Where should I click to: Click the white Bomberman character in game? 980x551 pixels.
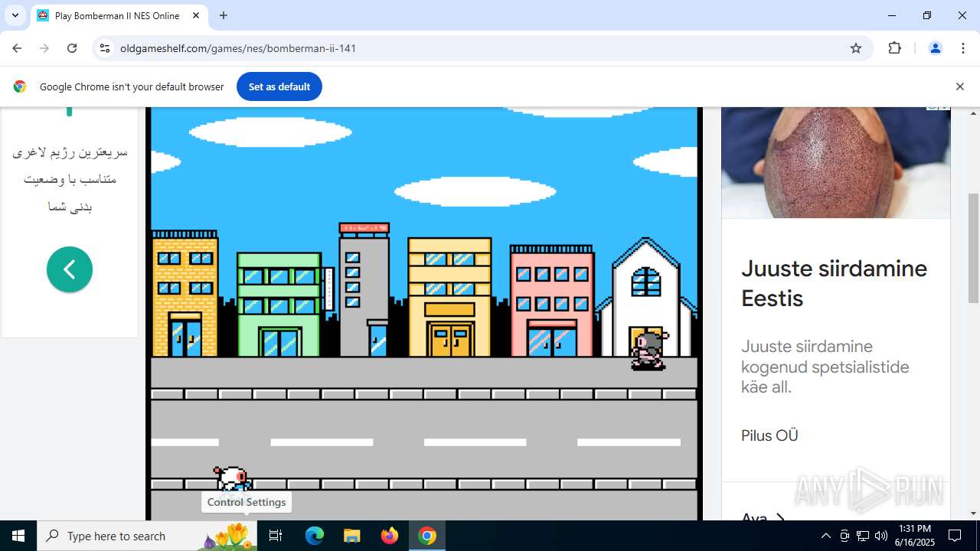[x=233, y=479]
